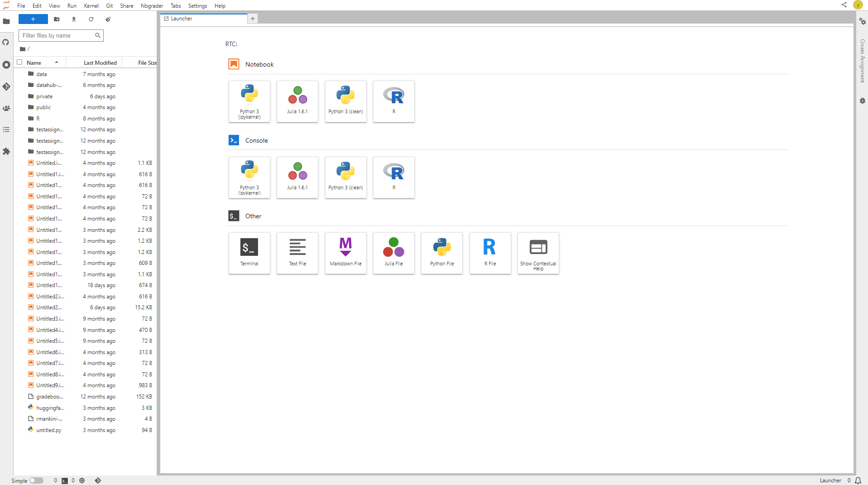Open the Edit menu
This screenshot has height=485, width=868.
click(37, 6)
